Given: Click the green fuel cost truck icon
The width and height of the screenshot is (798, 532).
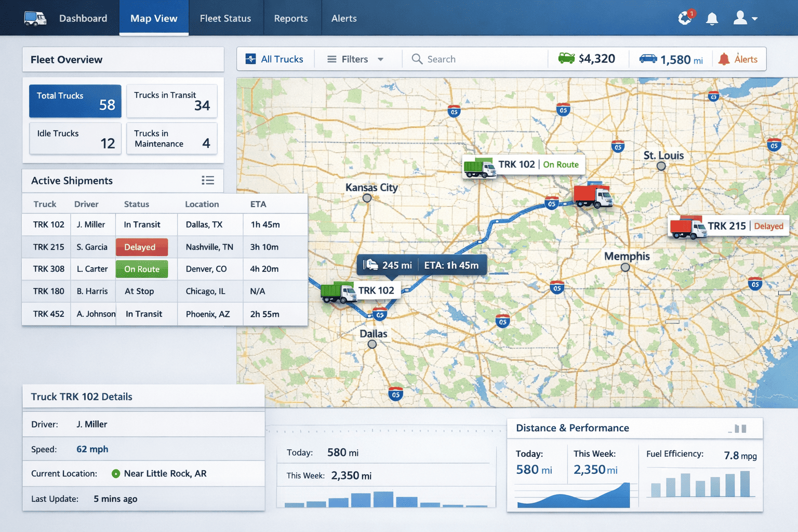Looking at the screenshot, I should [x=566, y=58].
